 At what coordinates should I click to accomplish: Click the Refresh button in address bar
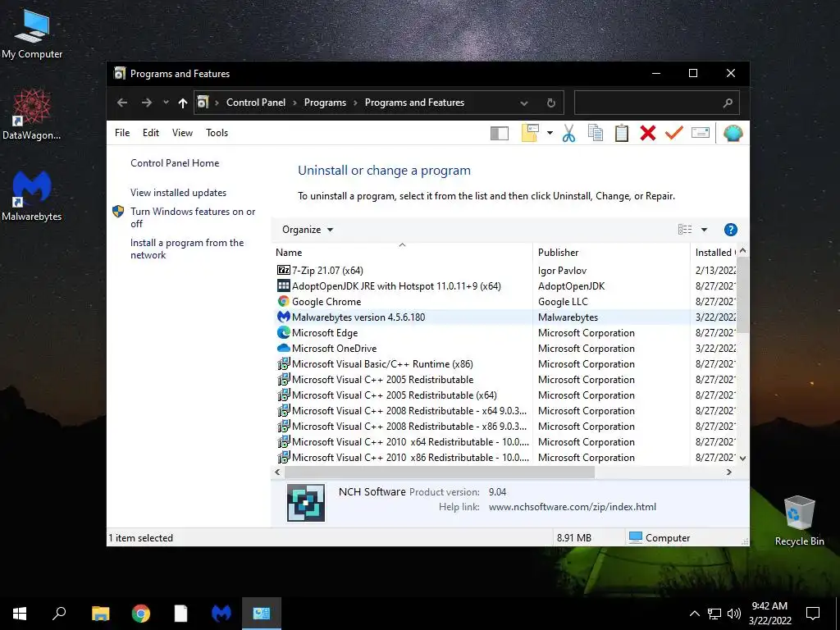point(550,103)
